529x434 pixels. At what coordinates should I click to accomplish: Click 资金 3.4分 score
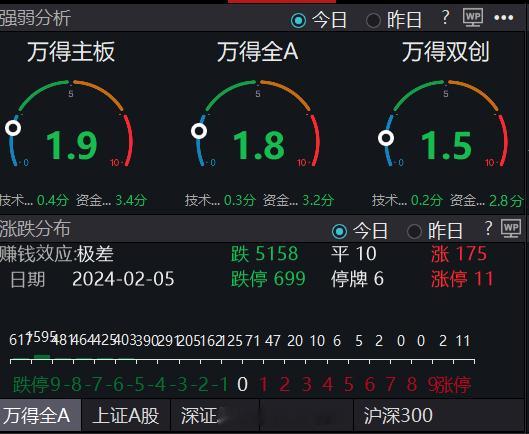pos(112,200)
